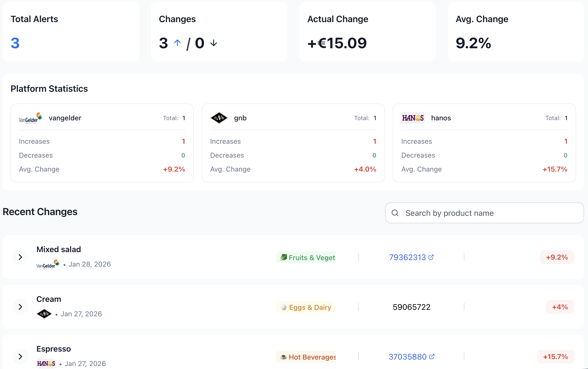This screenshot has width=588, height=369.
Task: Click VanGelder logo under Mixed salad
Action: [48, 264]
